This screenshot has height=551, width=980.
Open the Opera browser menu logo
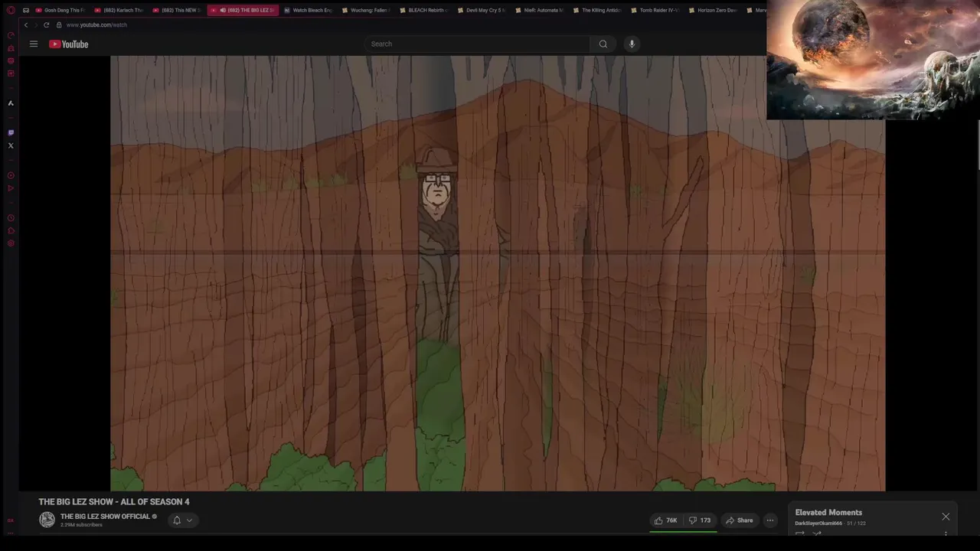pyautogui.click(x=11, y=10)
